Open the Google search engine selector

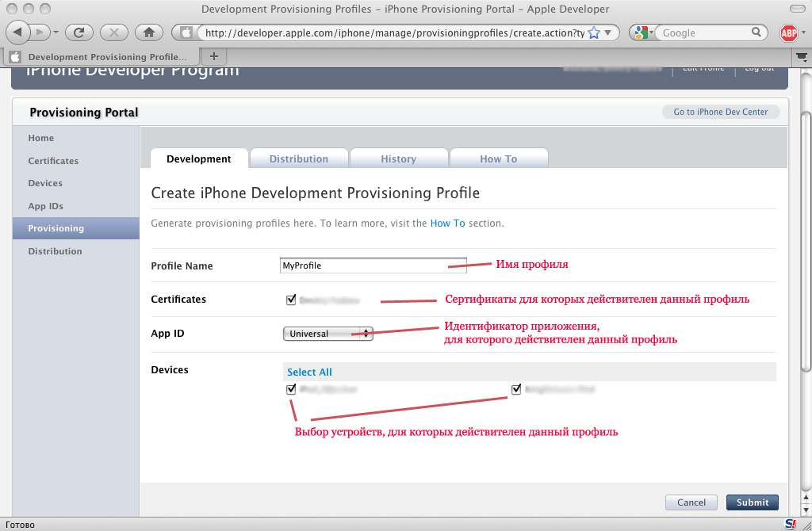pos(644,32)
